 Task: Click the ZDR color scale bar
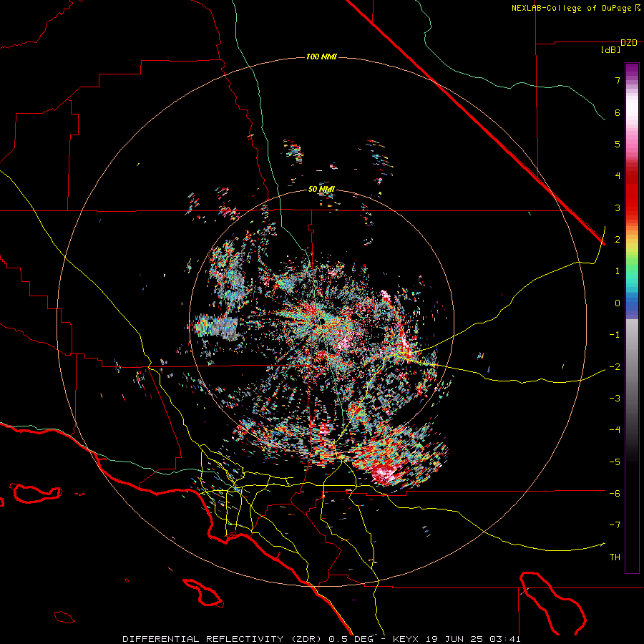click(632, 318)
